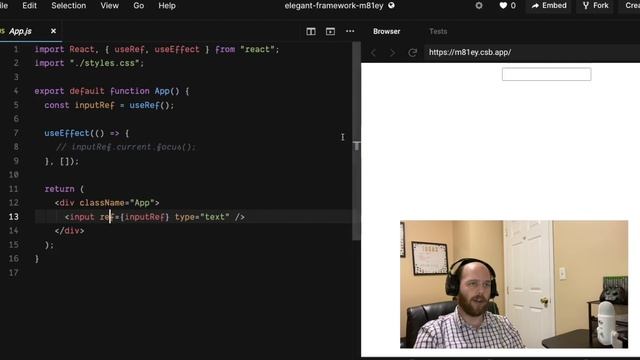Click the useRef() call on line 5
Screen dimensions: 640x360
151,105
